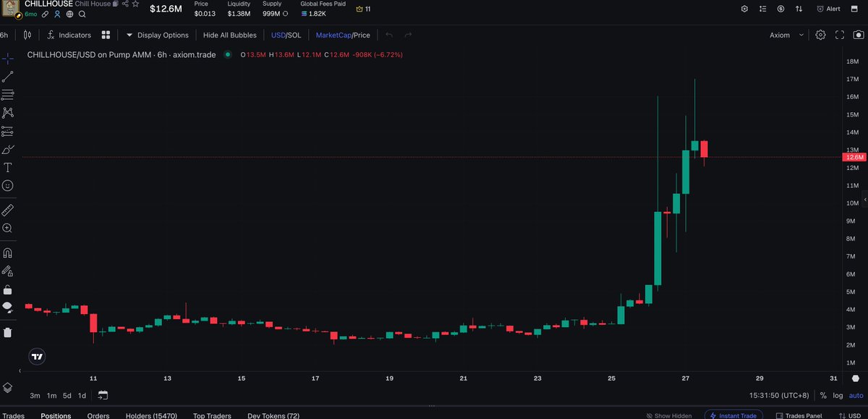
Task: Select the 1m date range
Action: click(x=51, y=396)
